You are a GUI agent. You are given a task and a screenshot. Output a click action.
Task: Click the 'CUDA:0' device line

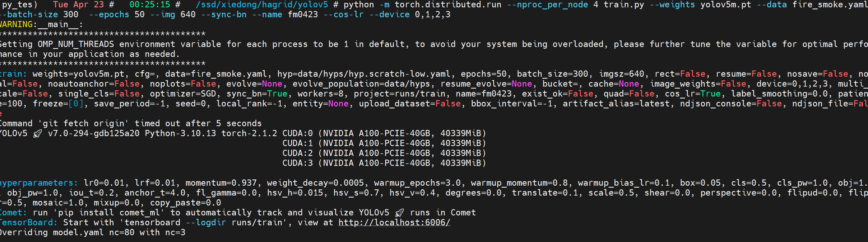(x=384, y=134)
